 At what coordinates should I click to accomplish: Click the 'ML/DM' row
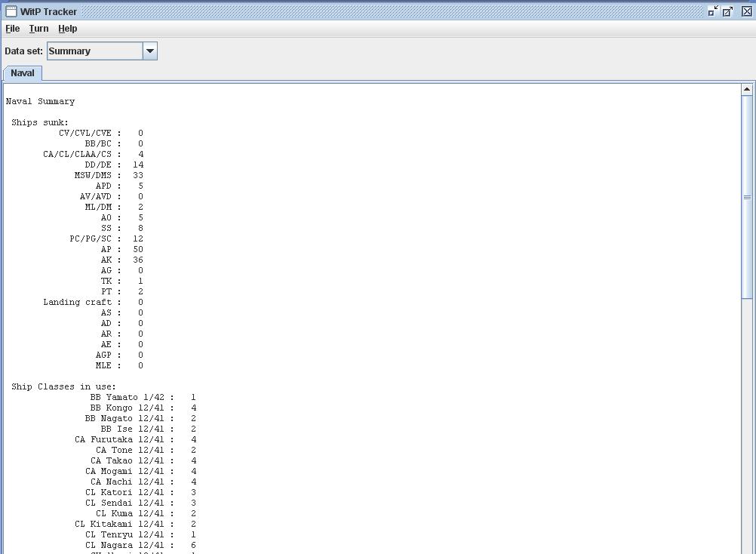(x=114, y=208)
